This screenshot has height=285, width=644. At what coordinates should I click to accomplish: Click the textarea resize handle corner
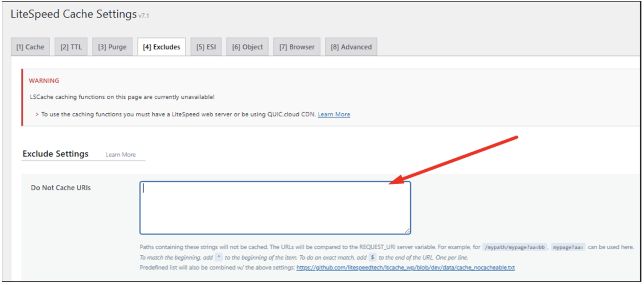(x=407, y=231)
